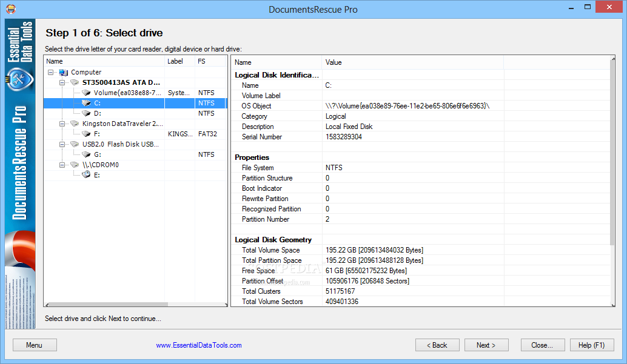Collapse the USB2.0 Flash Disk node
Viewport: 627px width, 364px height.
62,144
